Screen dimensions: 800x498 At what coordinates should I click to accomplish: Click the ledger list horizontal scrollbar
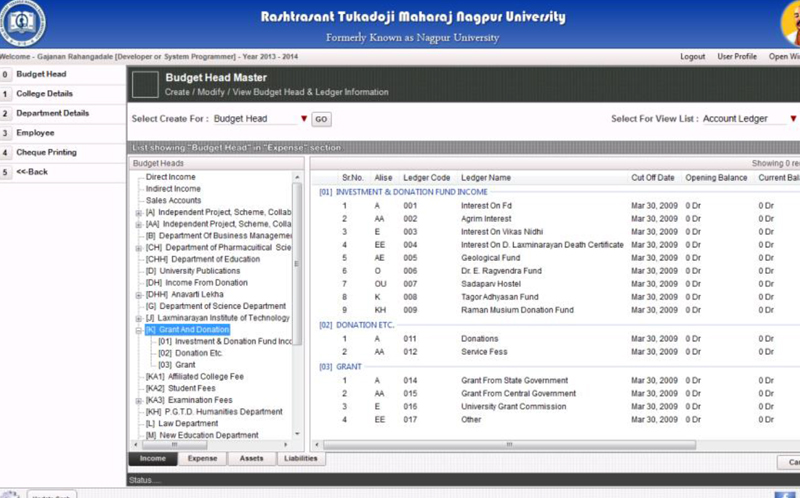click(x=509, y=445)
